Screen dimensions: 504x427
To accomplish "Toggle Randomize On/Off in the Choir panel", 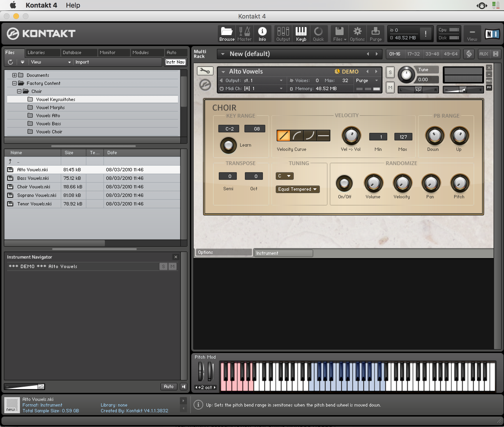I will 345,184.
